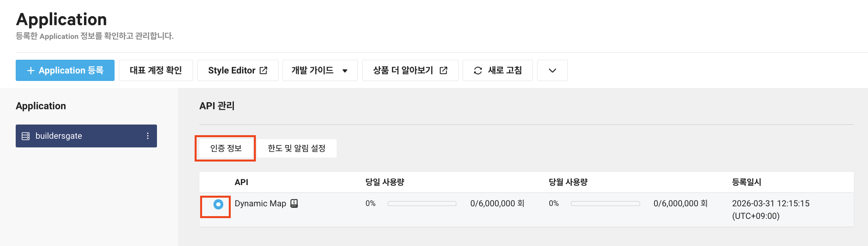Screen dimensions: 868x246
Task: Select the buildersgate application in the sidebar
Action: (78, 136)
